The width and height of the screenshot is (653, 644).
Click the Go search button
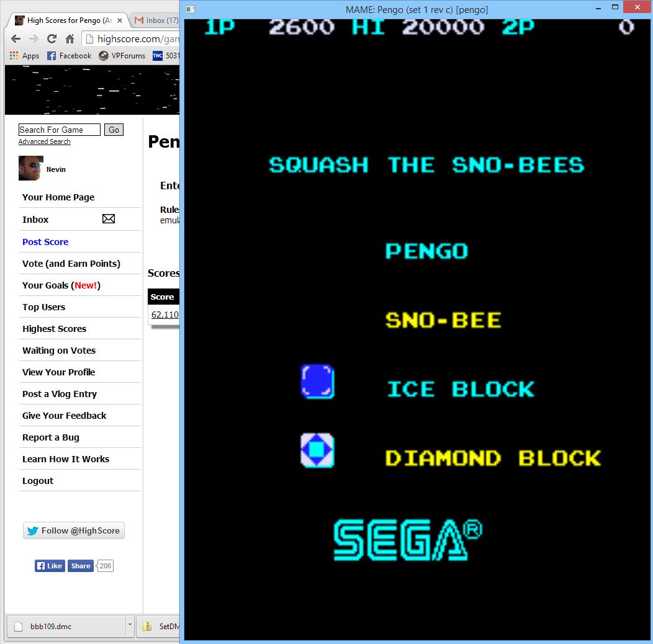[114, 130]
